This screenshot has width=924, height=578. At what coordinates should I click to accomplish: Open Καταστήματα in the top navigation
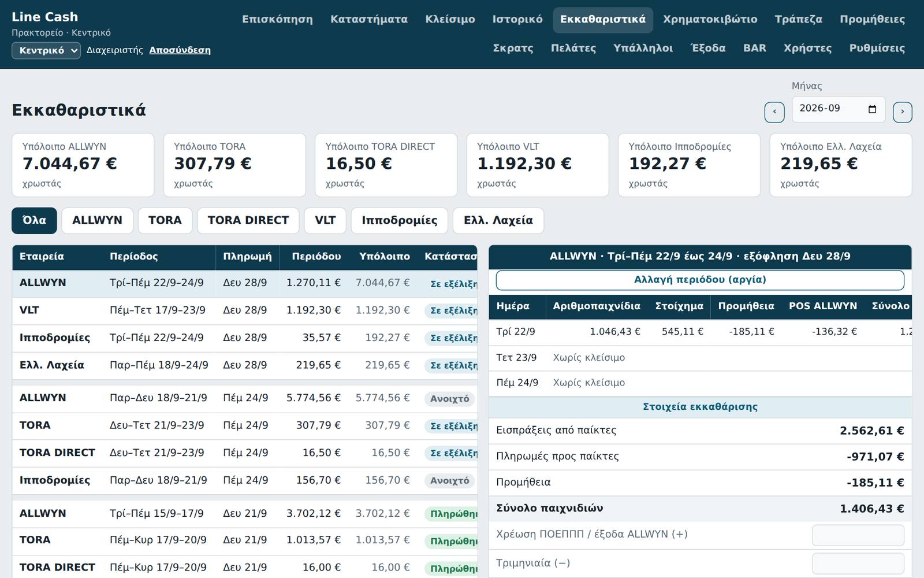369,20
